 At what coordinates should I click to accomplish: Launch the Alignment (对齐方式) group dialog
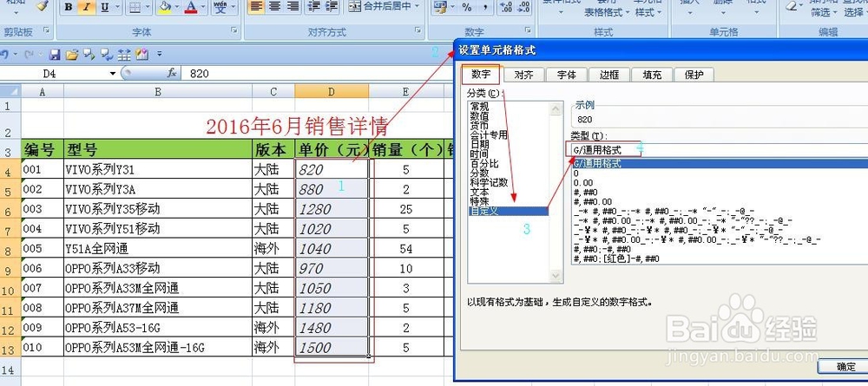coord(418,30)
